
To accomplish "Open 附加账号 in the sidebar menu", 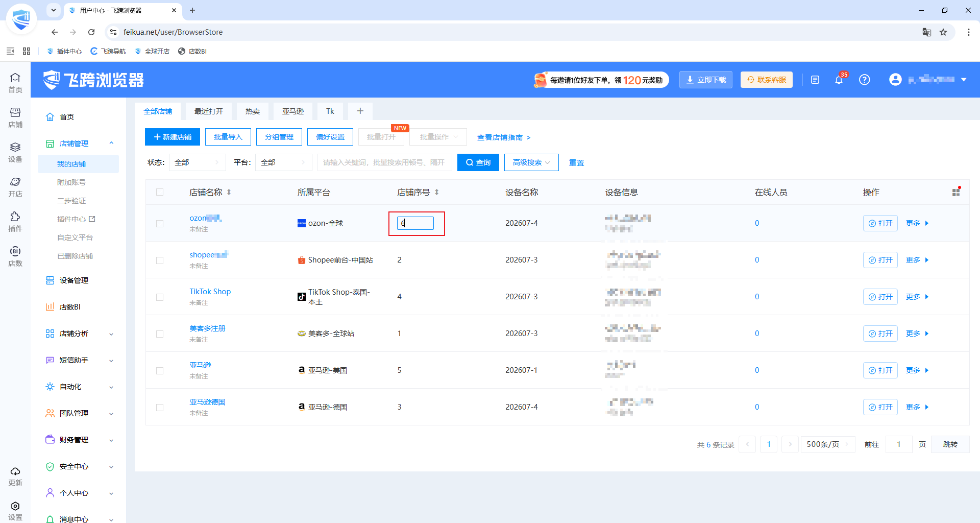I will pyautogui.click(x=71, y=182).
